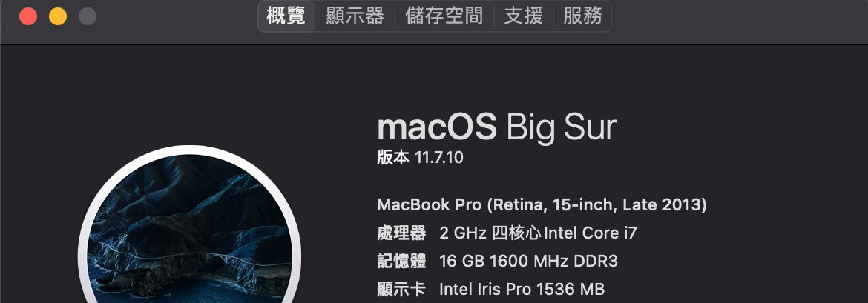Click the bold "macOS" title word

(x=436, y=128)
